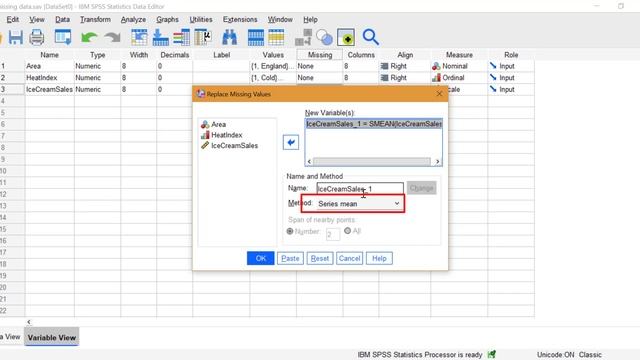The image size is (640, 360).
Task: Open the Utilities menu
Action: pos(201,20)
